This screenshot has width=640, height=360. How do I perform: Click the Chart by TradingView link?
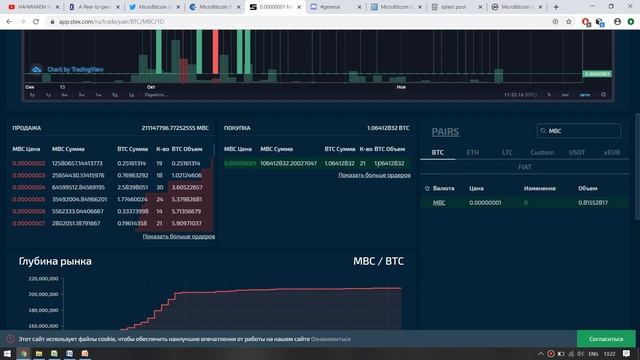[x=76, y=69]
